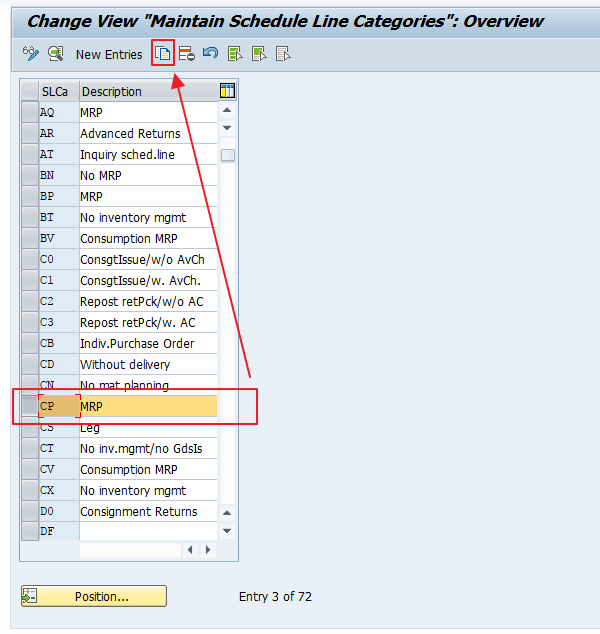Click 'No inventory mgmt' in BT row
600x634 pixels.
pos(148,217)
